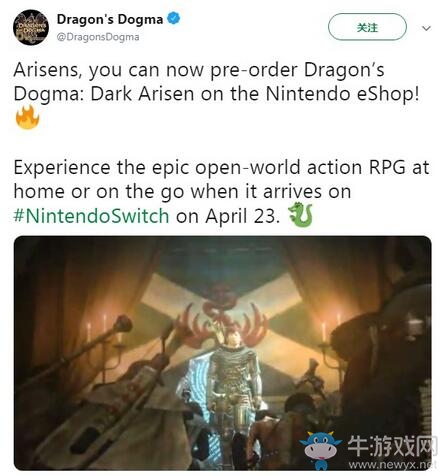
Task: Click the Dragon's Dogma display name
Action: point(110,19)
